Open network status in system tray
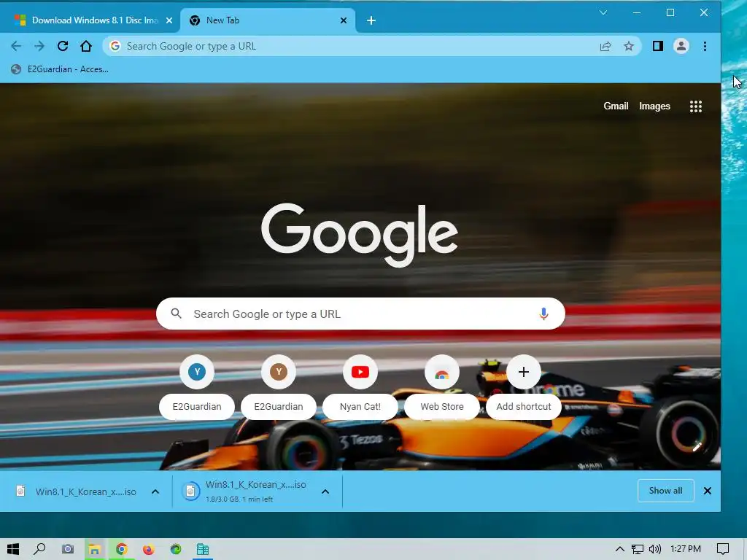Image resolution: width=747 pixels, height=560 pixels. [x=638, y=549]
